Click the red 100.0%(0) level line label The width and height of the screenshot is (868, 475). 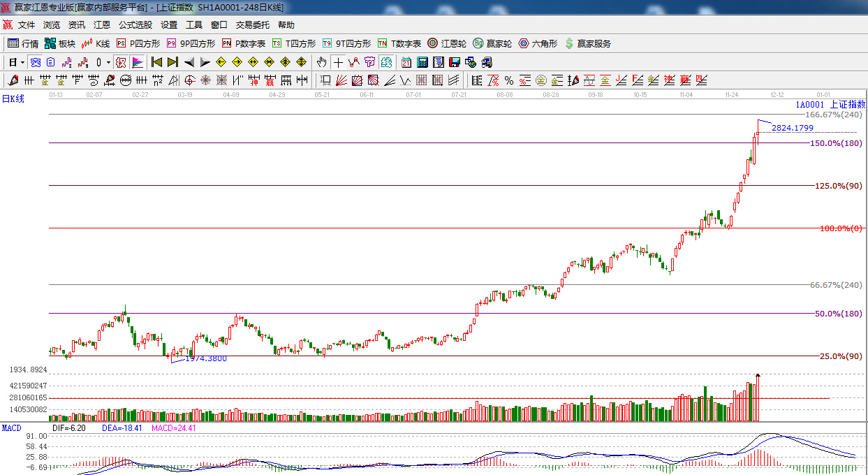point(841,228)
